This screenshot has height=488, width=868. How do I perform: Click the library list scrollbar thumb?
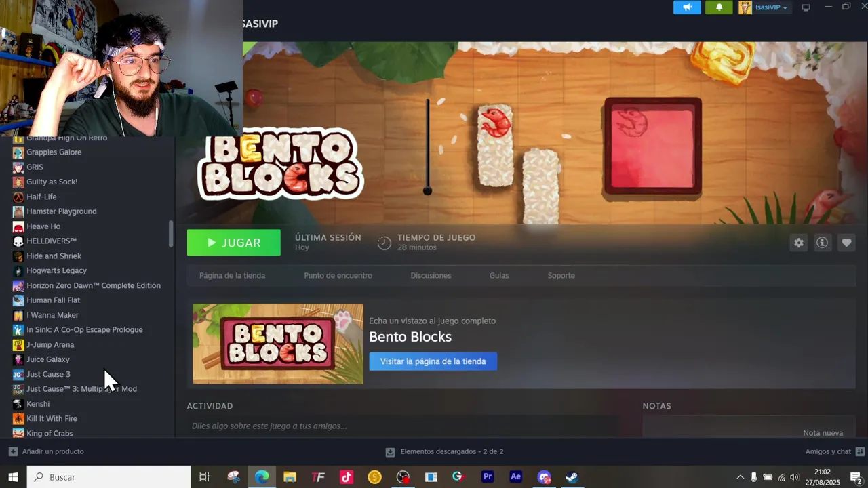tap(171, 234)
